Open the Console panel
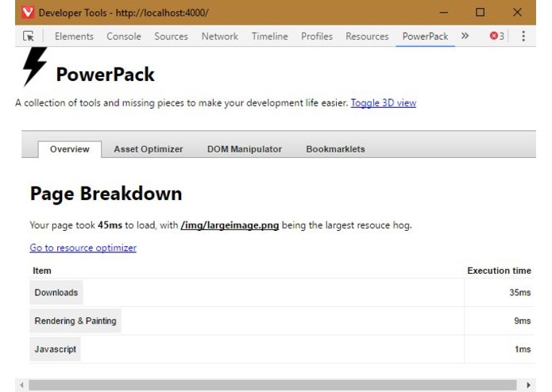This screenshot has width=552, height=392. click(x=124, y=37)
